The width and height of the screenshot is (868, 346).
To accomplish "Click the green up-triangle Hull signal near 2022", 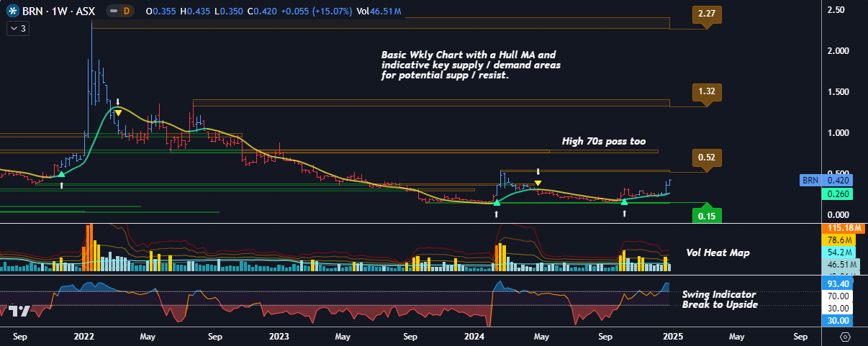I will [x=62, y=173].
